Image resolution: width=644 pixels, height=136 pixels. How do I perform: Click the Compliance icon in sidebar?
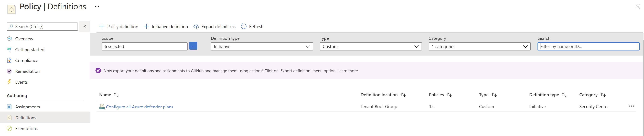[9, 60]
